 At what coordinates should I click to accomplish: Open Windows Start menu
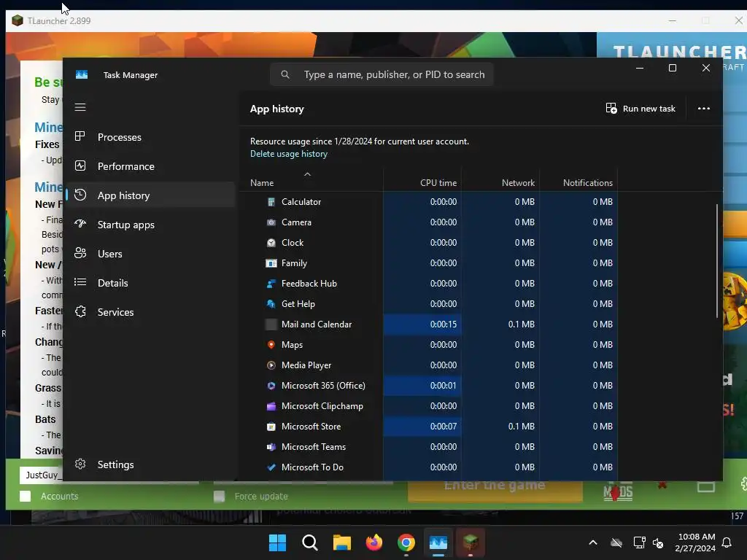coord(277,542)
